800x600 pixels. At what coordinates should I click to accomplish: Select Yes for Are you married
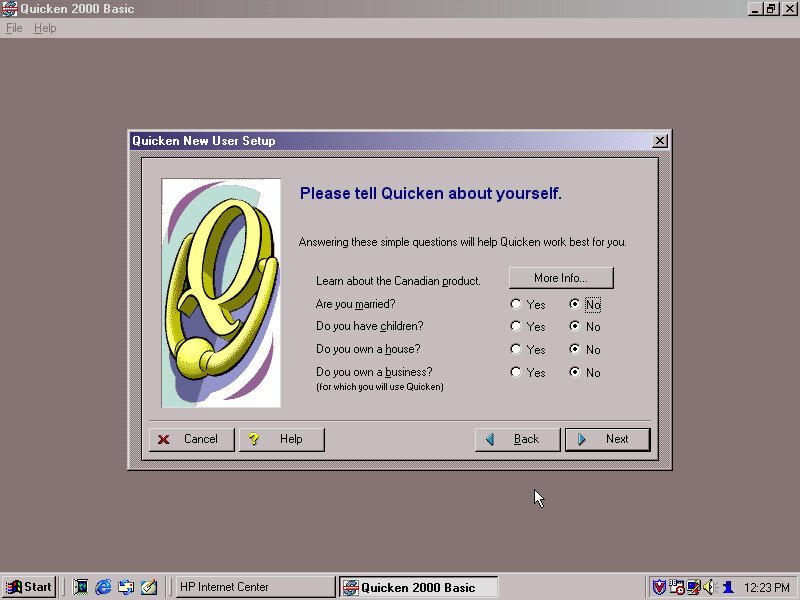point(516,304)
